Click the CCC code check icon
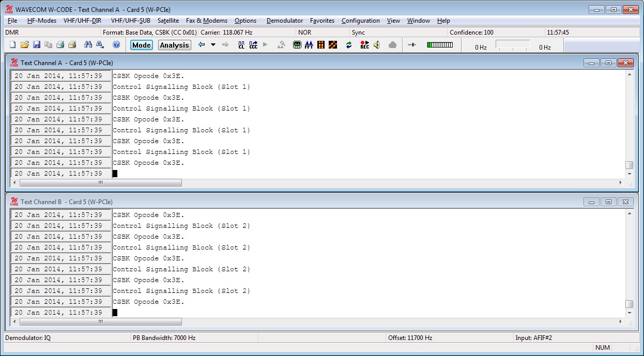Viewport: 644px width, 356px height. point(253,45)
